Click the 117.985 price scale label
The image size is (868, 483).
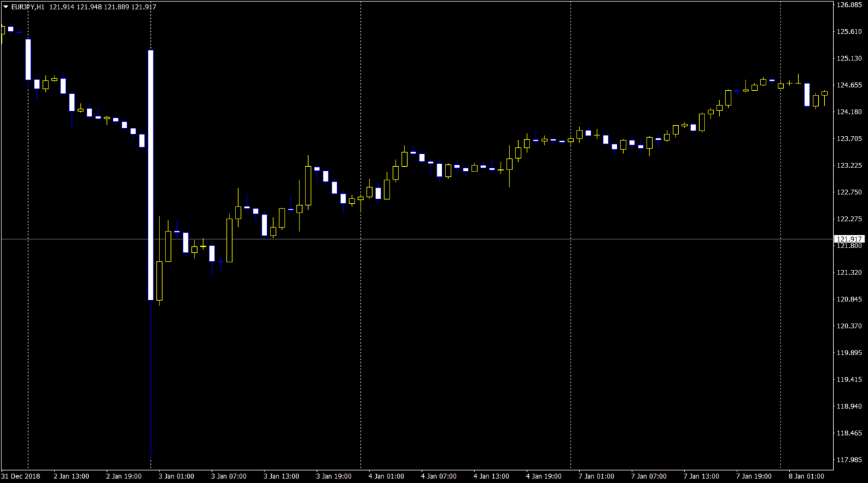click(x=848, y=460)
